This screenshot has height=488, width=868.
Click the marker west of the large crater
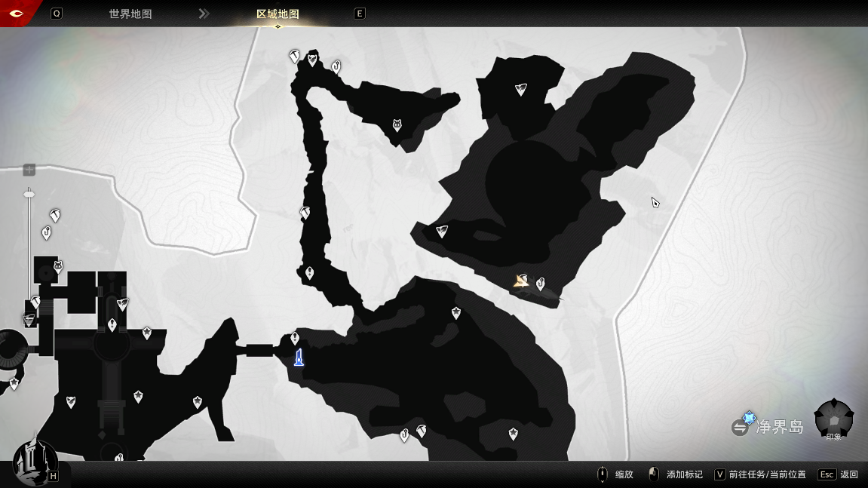click(442, 232)
